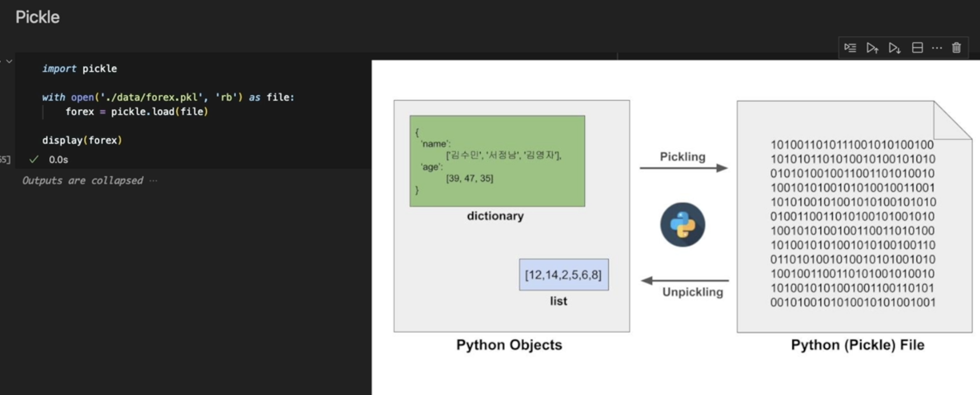Click the 0.0s execution time label

tap(58, 160)
